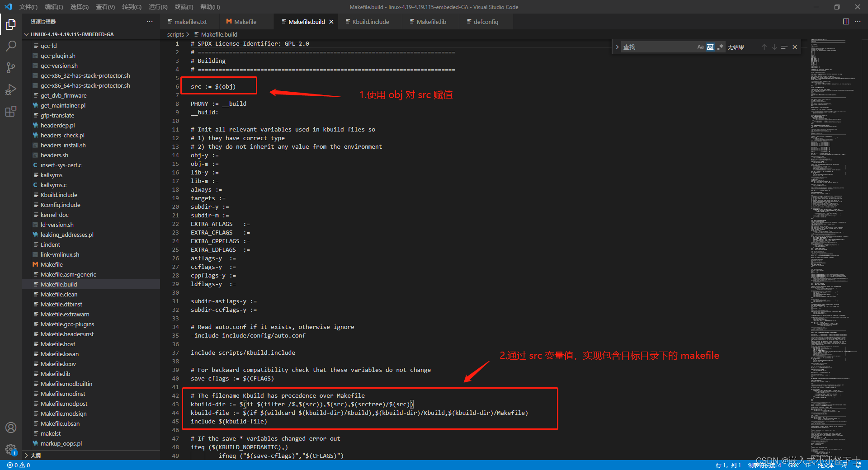Change tab size via 制表符长度: 4
The image size is (868, 470).
(x=764, y=465)
